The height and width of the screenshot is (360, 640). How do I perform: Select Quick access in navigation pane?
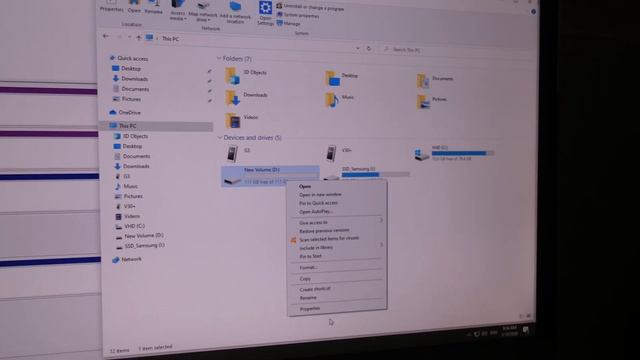pyautogui.click(x=132, y=59)
